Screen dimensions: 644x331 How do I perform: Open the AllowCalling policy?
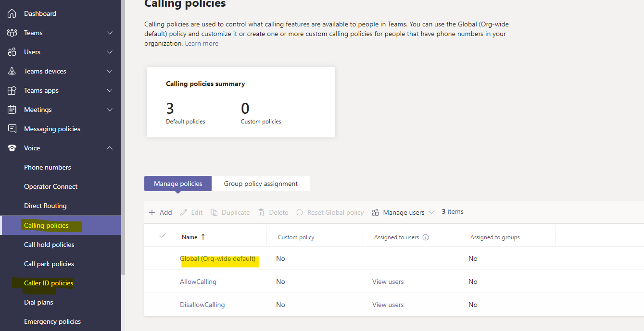198,282
